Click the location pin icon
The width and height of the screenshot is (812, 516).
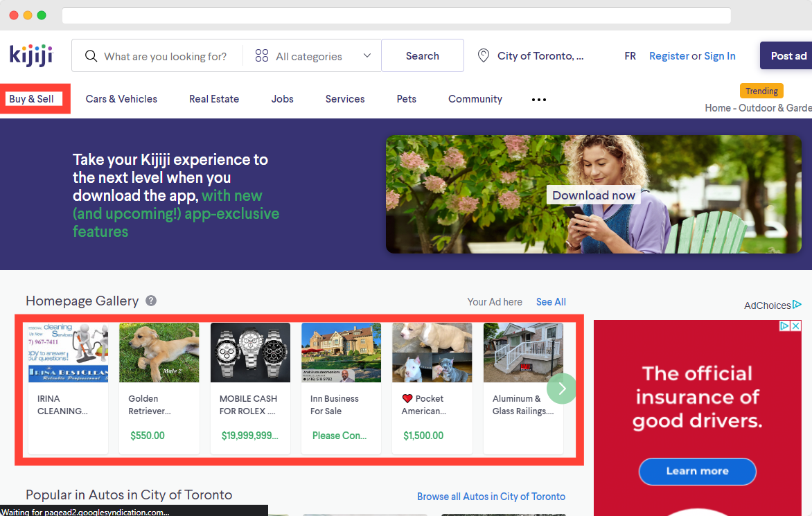coord(484,55)
